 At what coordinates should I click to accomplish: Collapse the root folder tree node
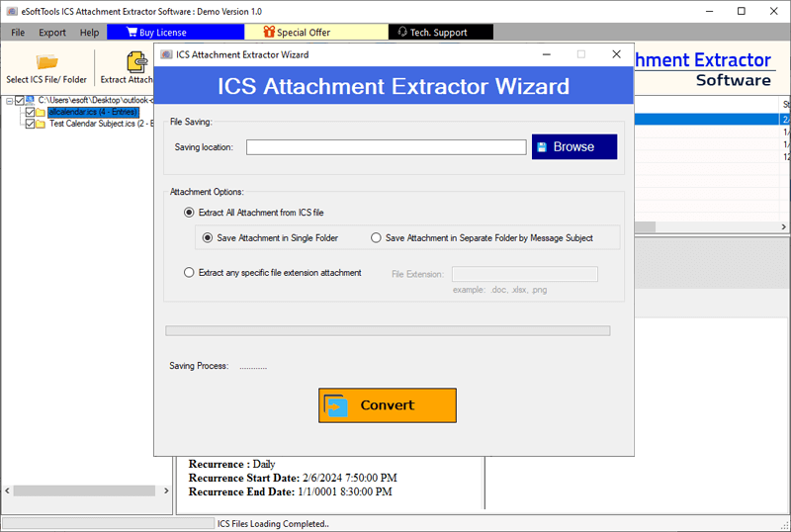coord(9,101)
